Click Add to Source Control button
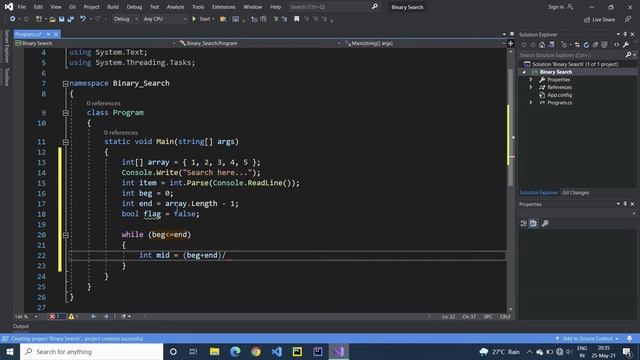640x360 pixels. (x=587, y=338)
